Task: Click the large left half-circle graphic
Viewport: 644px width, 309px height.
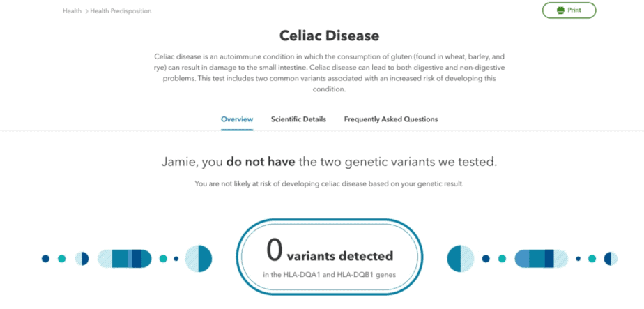Action: point(199,259)
